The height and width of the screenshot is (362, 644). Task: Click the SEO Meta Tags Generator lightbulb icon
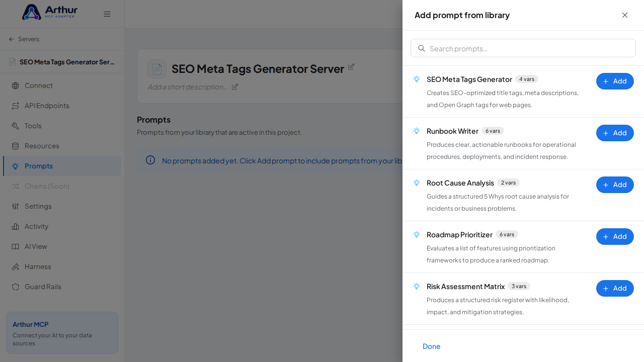click(417, 79)
